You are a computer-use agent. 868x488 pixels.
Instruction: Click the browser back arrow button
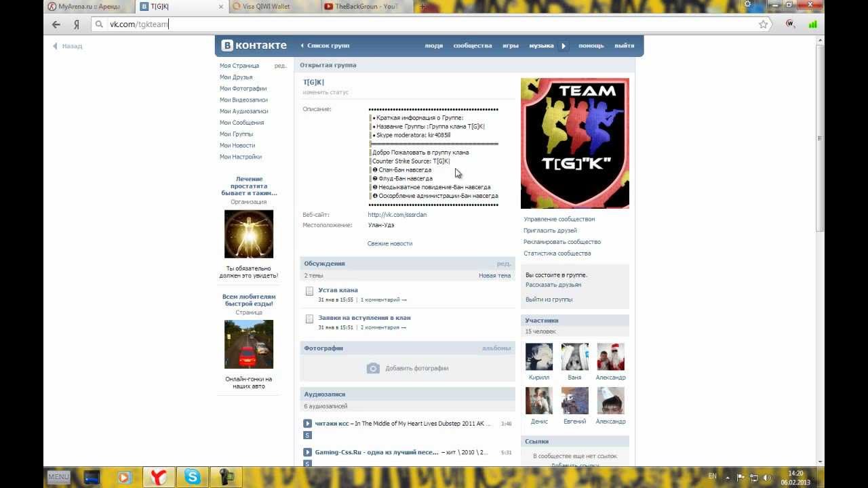tap(56, 24)
